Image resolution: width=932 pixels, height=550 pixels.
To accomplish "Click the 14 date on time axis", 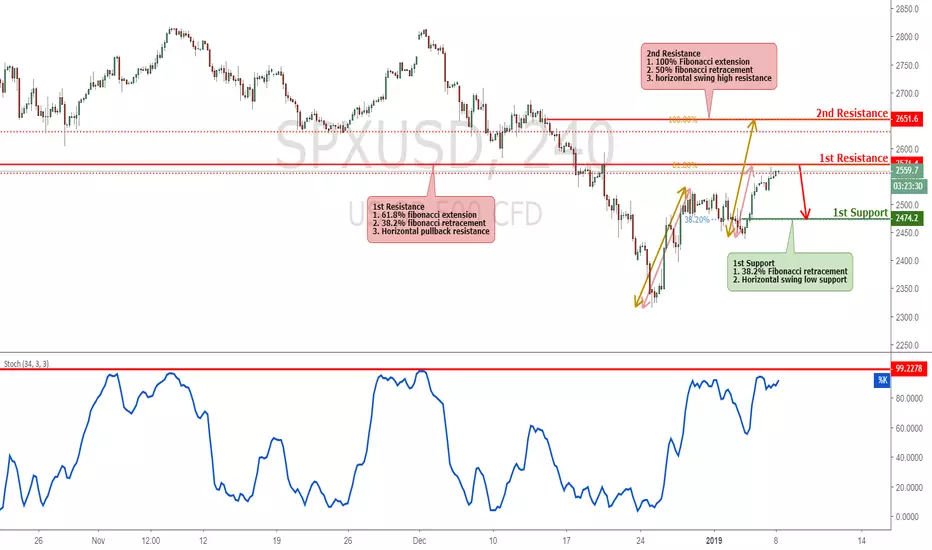I will click(x=861, y=540).
